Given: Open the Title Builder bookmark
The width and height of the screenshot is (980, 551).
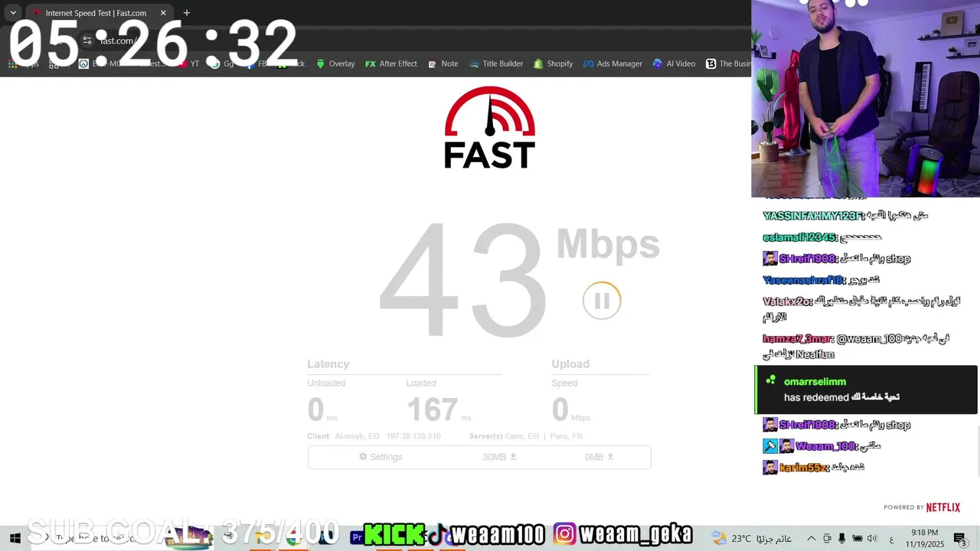Looking at the screenshot, I should coord(496,64).
